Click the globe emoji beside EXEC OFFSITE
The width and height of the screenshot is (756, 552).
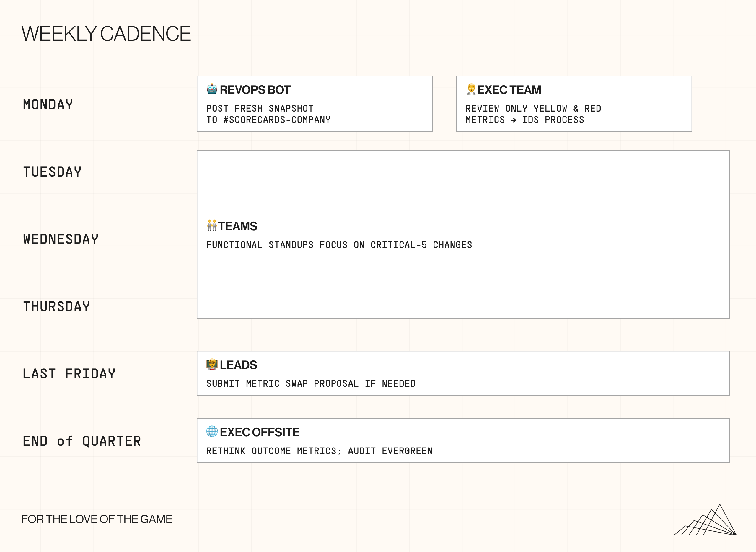click(x=212, y=431)
